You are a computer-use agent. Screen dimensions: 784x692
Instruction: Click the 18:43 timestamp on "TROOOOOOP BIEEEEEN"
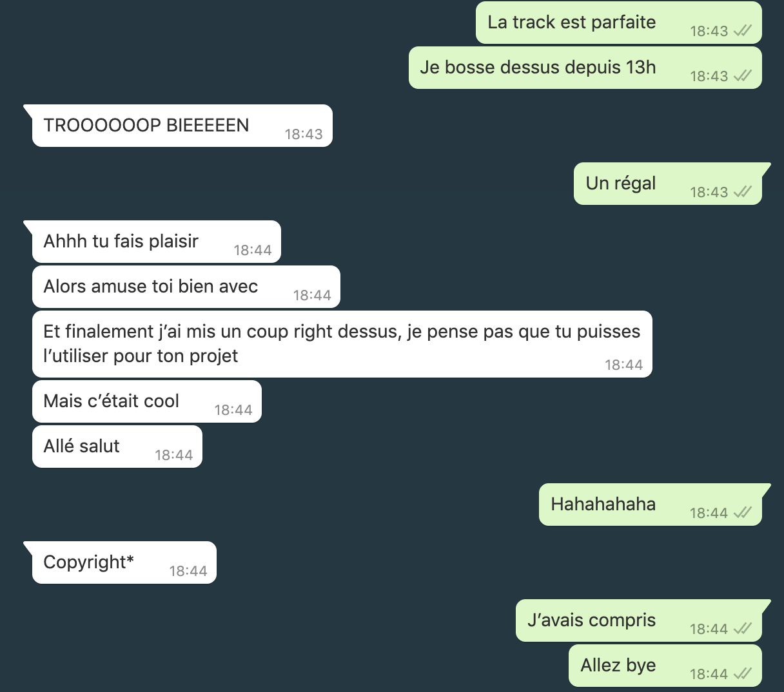pos(304,134)
